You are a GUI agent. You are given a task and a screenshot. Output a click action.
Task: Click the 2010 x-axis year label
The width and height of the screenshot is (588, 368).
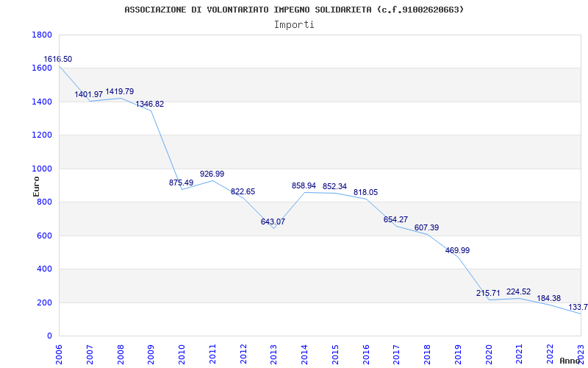pos(182,354)
